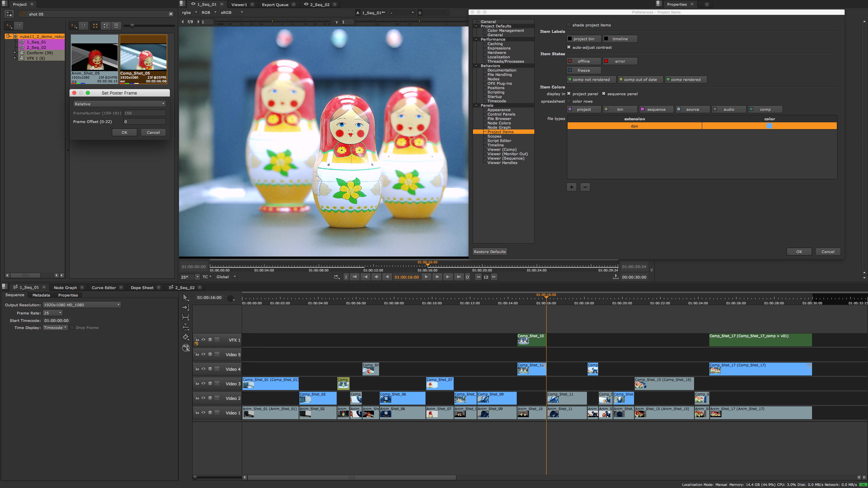The height and width of the screenshot is (488, 868).
Task: Switch project bin to list view icon
Action: [x=116, y=25]
